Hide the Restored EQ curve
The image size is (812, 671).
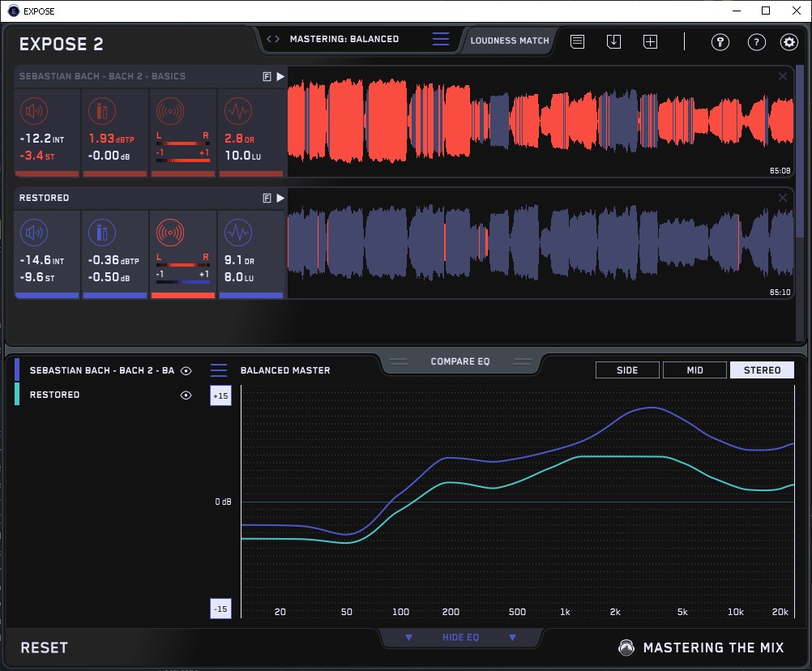[186, 395]
